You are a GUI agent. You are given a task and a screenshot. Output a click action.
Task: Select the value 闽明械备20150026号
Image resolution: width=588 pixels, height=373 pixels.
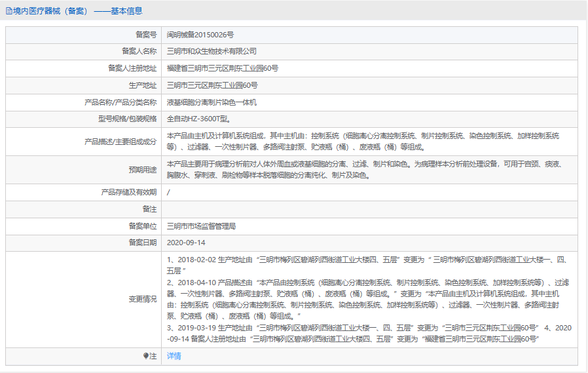click(x=200, y=35)
